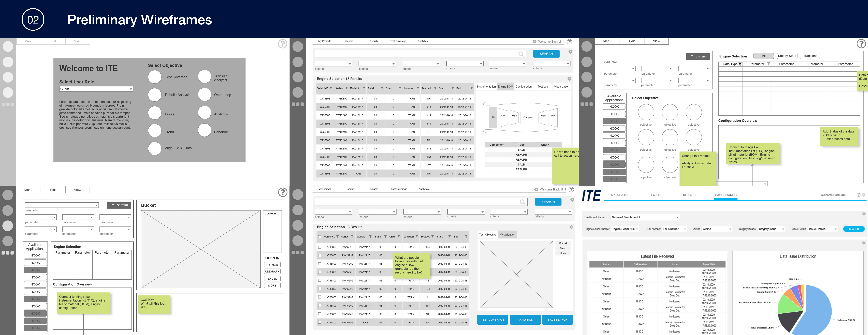The width and height of the screenshot is (868, 335).
Task: Click the Steady State filter button
Action: 787,56
